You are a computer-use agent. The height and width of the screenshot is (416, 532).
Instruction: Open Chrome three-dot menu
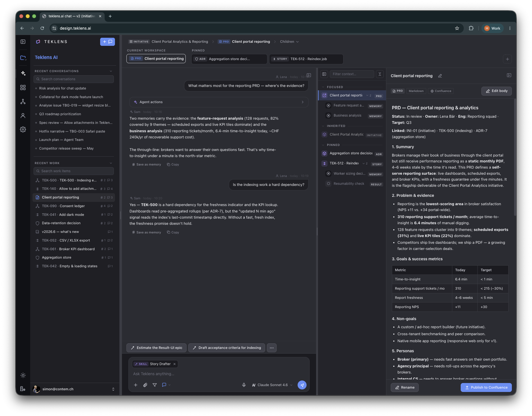point(510,28)
